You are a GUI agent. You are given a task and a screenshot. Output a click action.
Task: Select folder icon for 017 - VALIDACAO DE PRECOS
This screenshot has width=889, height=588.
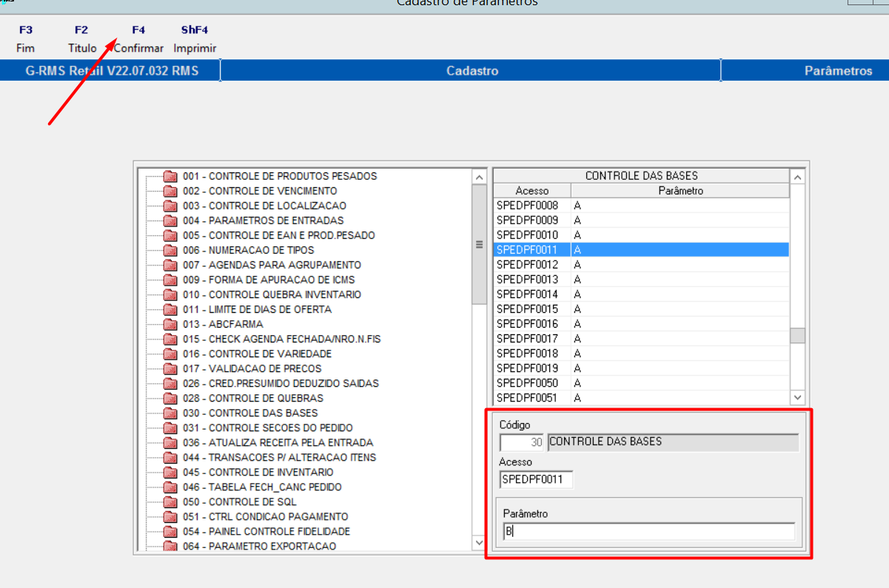(171, 368)
